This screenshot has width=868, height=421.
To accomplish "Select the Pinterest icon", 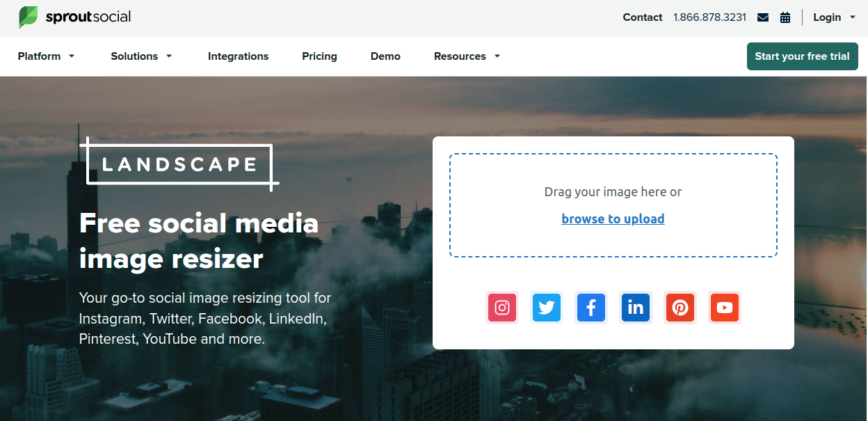I will pyautogui.click(x=680, y=308).
